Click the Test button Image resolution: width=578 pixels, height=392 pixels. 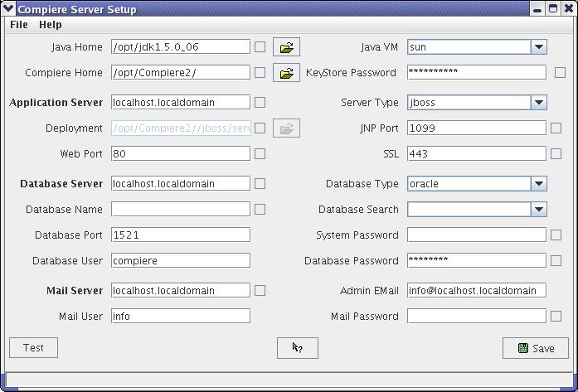point(33,348)
